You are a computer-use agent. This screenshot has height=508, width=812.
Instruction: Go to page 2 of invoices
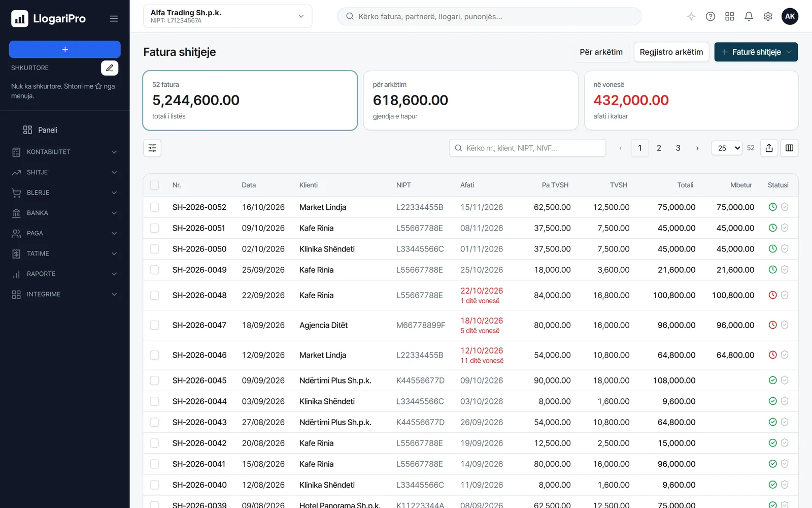(659, 148)
